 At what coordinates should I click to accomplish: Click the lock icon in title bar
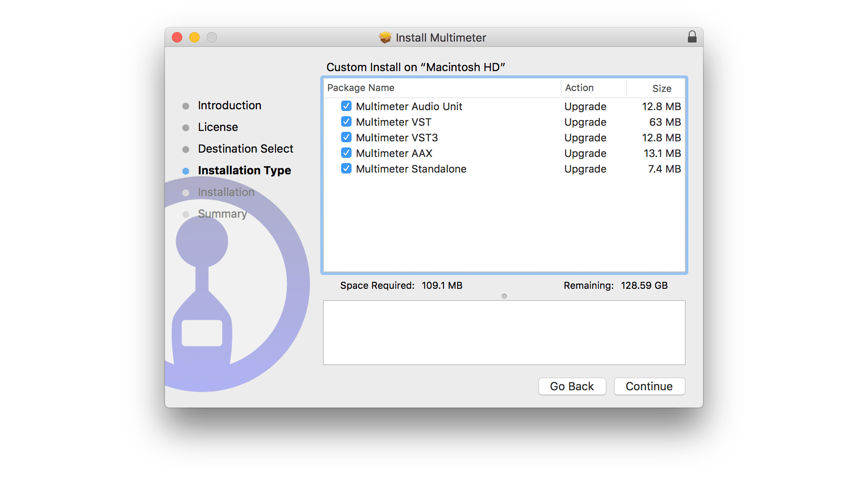tap(692, 37)
